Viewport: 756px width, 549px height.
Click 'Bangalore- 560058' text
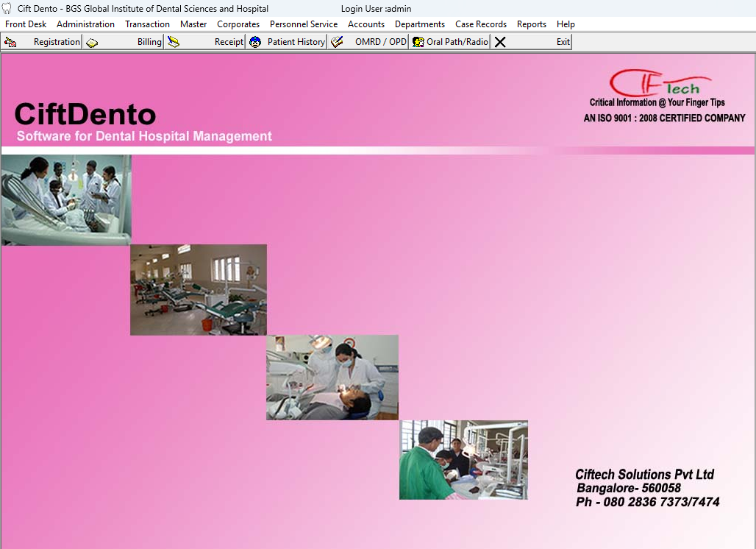629,488
